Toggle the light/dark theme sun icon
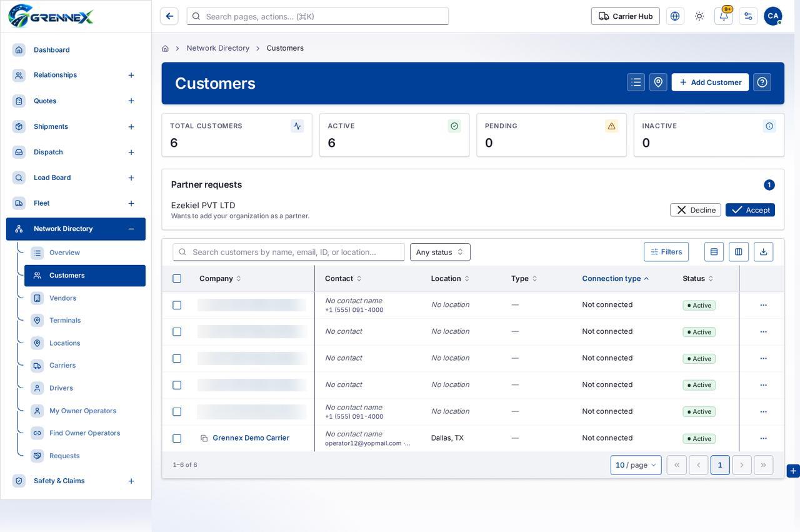Viewport: 800px width, 532px height. tap(699, 16)
